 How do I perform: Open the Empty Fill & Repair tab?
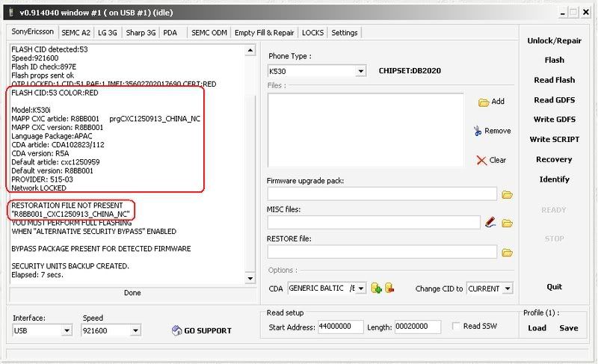click(x=265, y=33)
